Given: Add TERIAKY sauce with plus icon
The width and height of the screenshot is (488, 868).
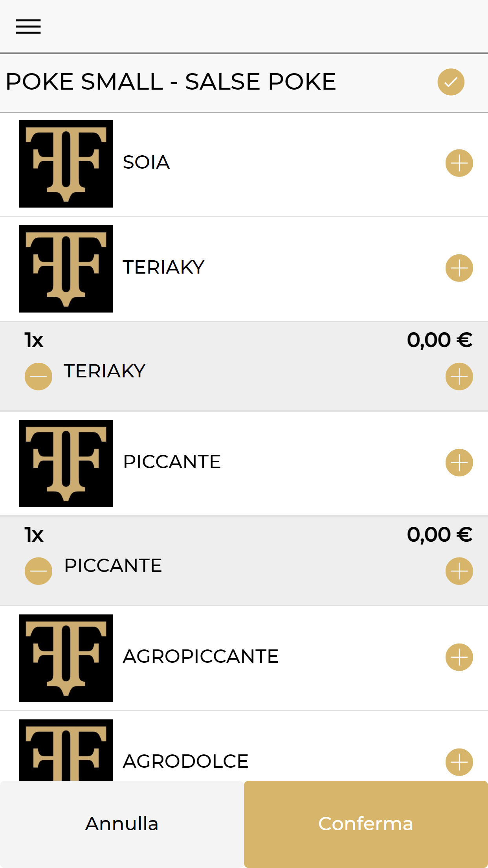Looking at the screenshot, I should tap(459, 268).
